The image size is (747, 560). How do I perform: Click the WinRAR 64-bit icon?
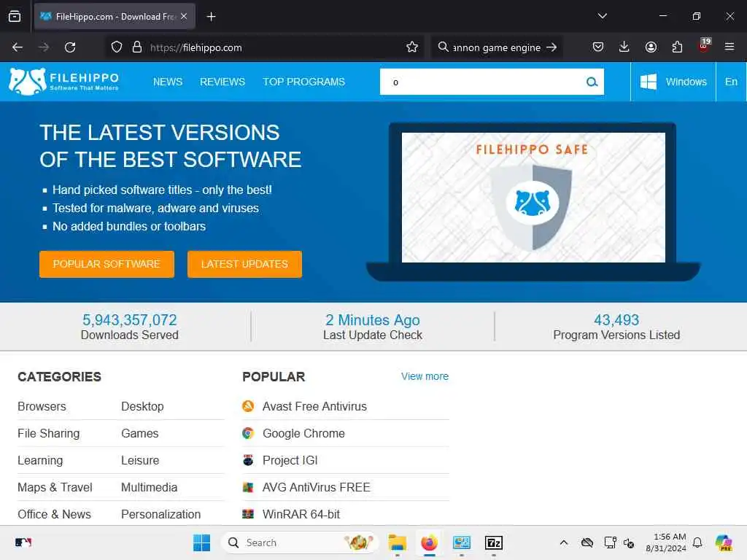point(248,514)
